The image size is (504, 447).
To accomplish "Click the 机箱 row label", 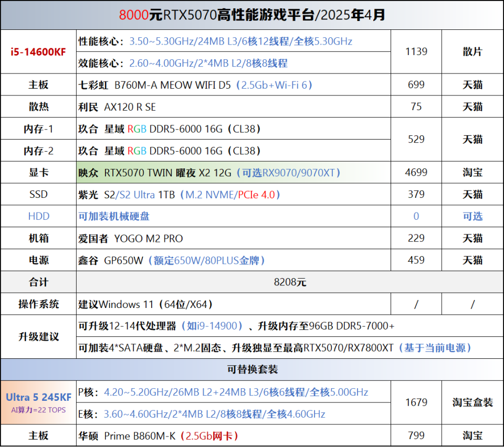I will pyautogui.click(x=38, y=238).
